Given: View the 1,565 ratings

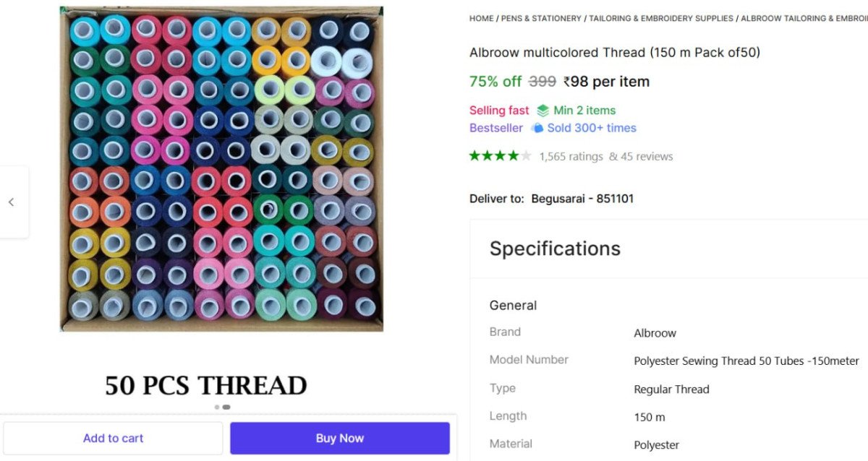Looking at the screenshot, I should click(571, 156).
